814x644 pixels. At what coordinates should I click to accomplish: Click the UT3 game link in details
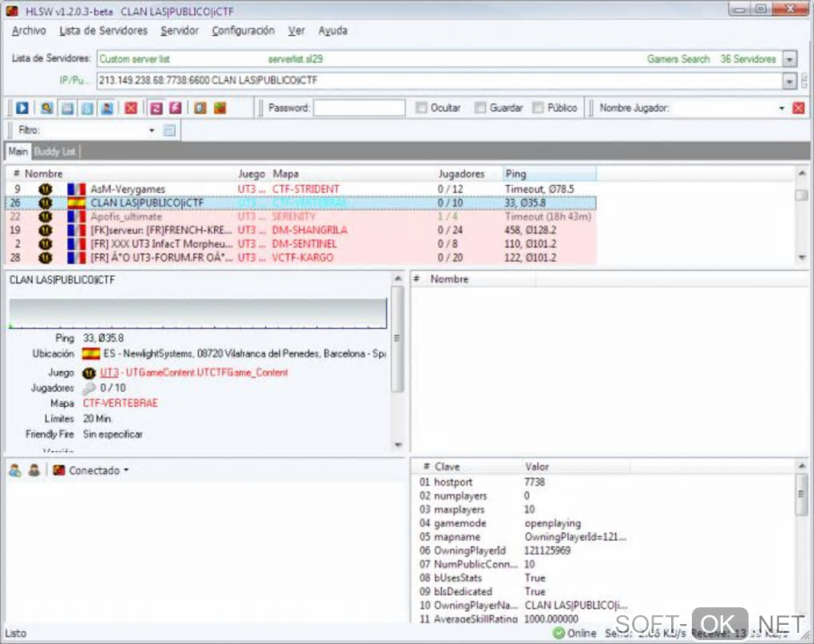(x=109, y=373)
